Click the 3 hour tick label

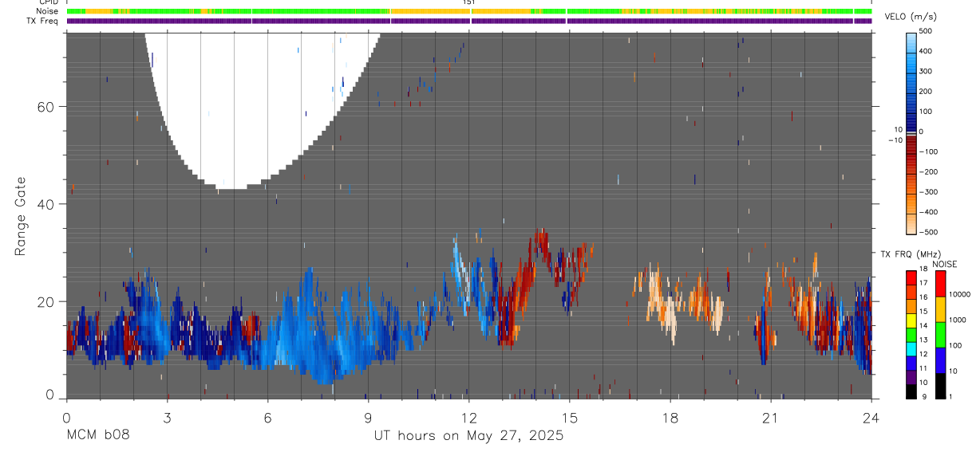tap(167, 417)
